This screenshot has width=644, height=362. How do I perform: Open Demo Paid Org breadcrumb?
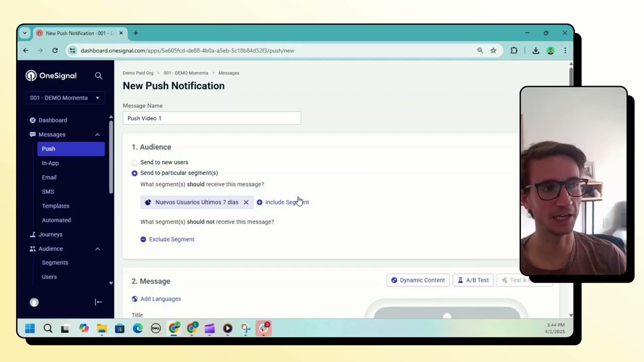click(138, 73)
